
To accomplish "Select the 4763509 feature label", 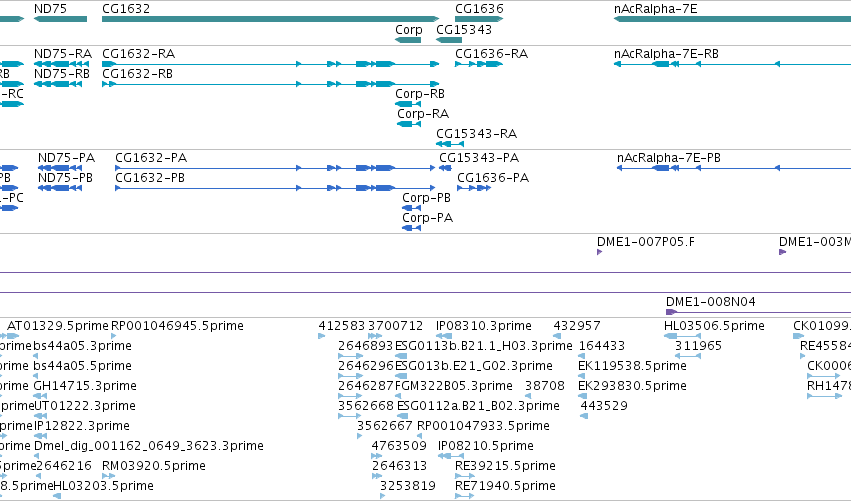I will coord(399,446).
